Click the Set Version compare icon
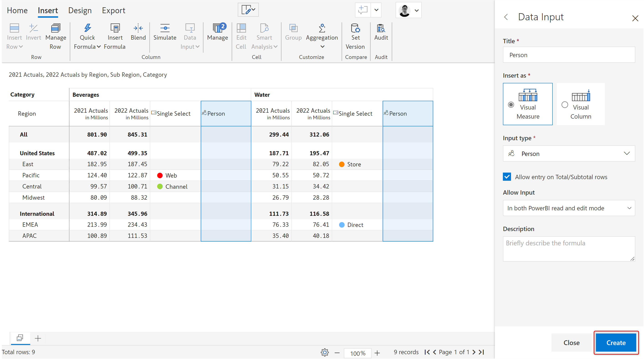 (355, 28)
